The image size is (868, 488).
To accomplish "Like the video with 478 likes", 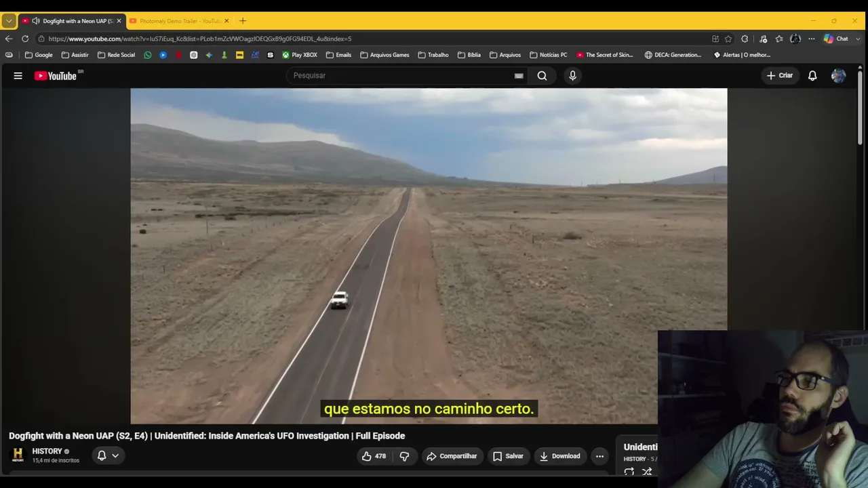I will click(374, 456).
